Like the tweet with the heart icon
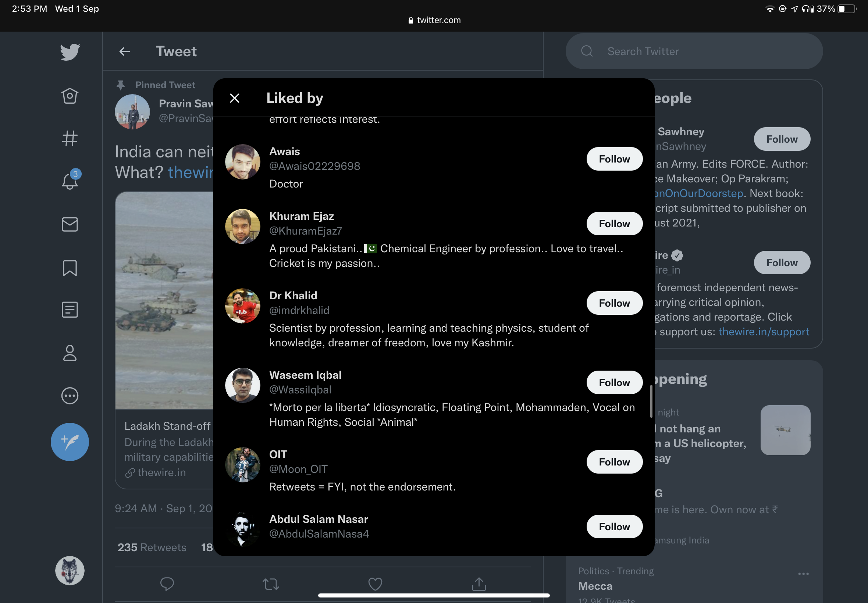 (375, 584)
